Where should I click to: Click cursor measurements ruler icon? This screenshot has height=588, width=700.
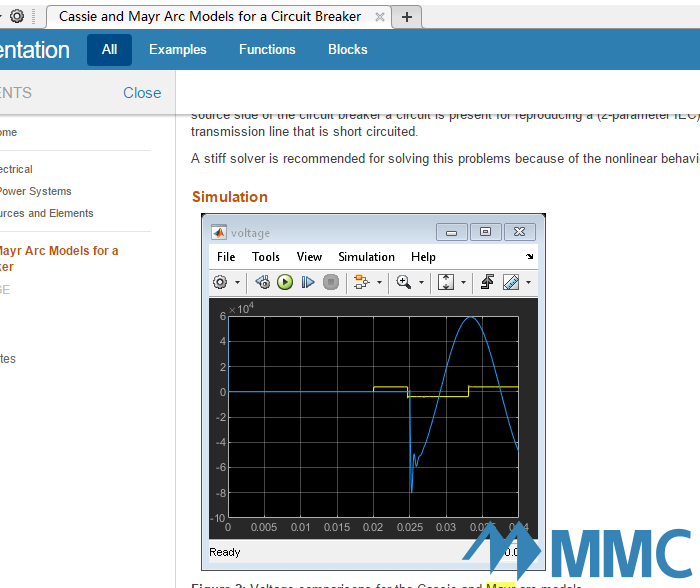(x=511, y=282)
